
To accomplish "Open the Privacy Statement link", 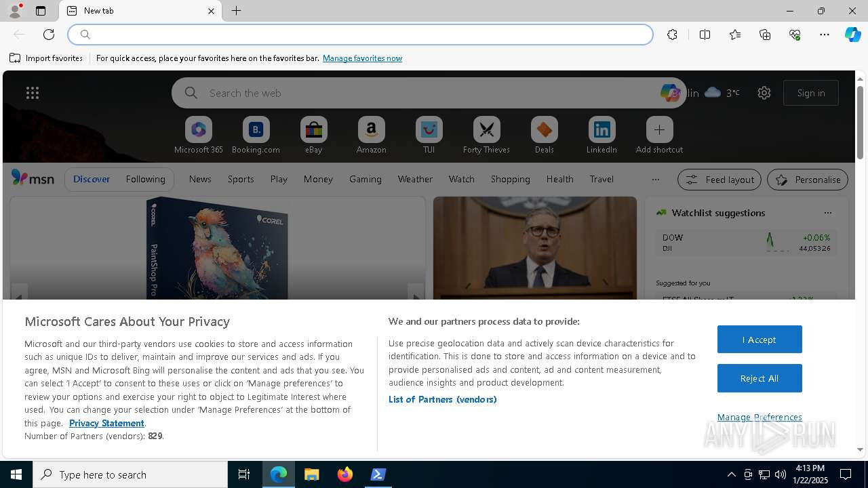I will pos(106,423).
